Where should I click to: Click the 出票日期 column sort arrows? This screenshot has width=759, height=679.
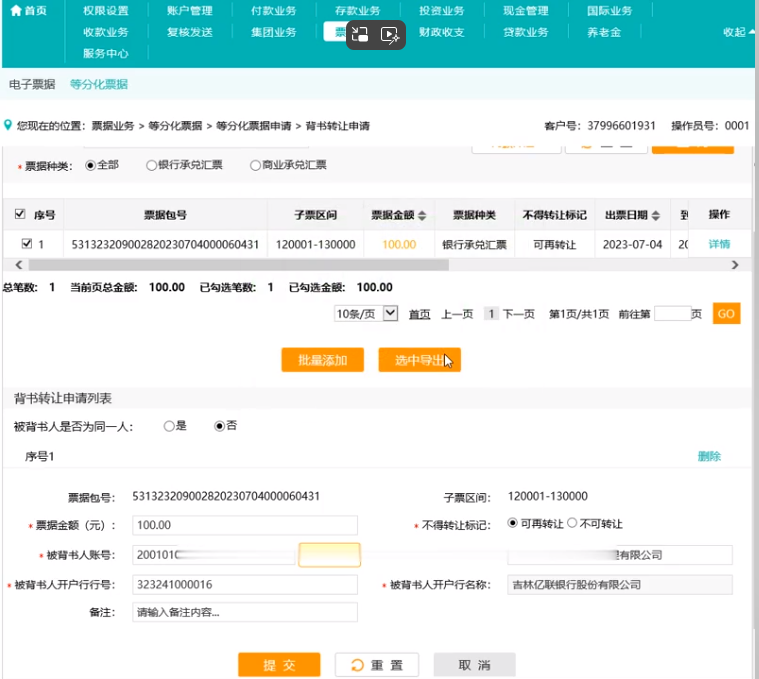click(x=656, y=216)
